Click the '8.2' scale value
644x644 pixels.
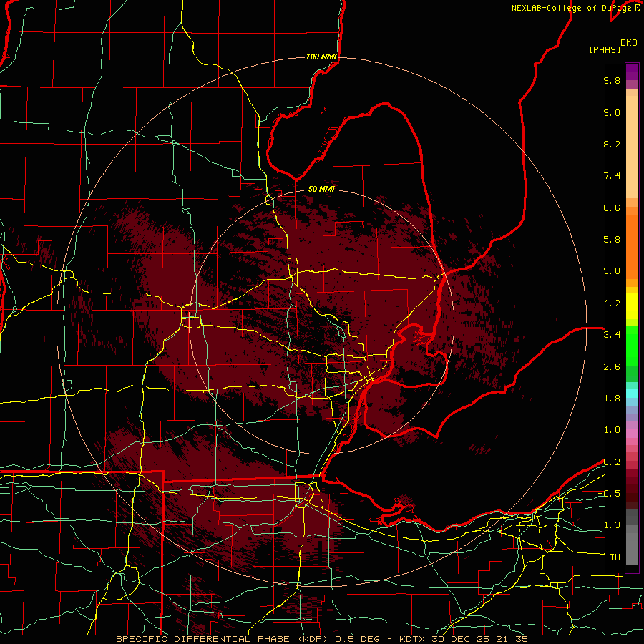point(612,144)
